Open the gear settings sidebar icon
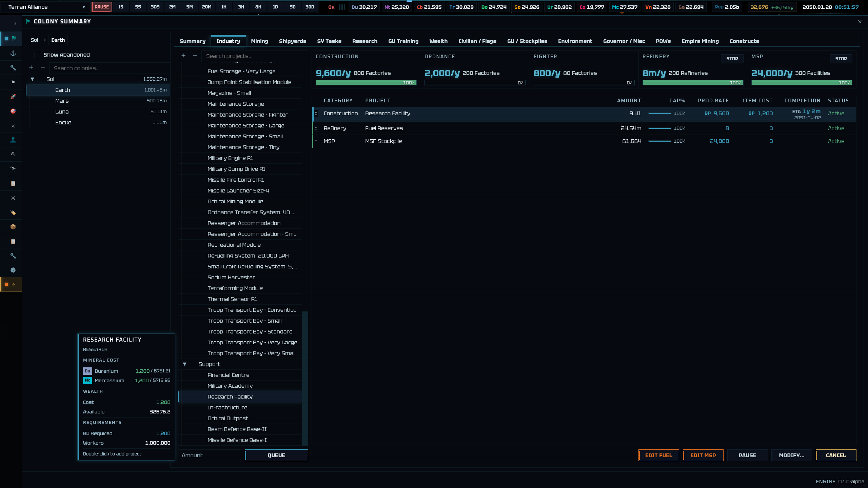 (13, 270)
